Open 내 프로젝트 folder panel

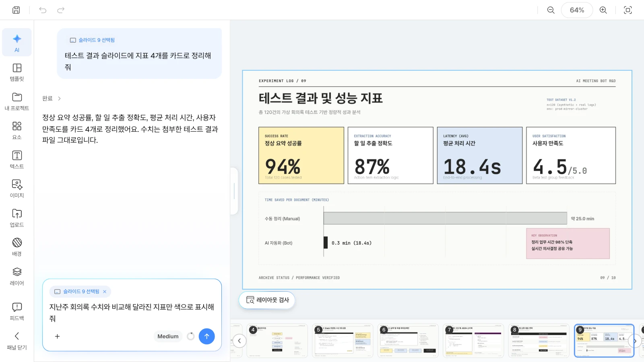point(17,101)
